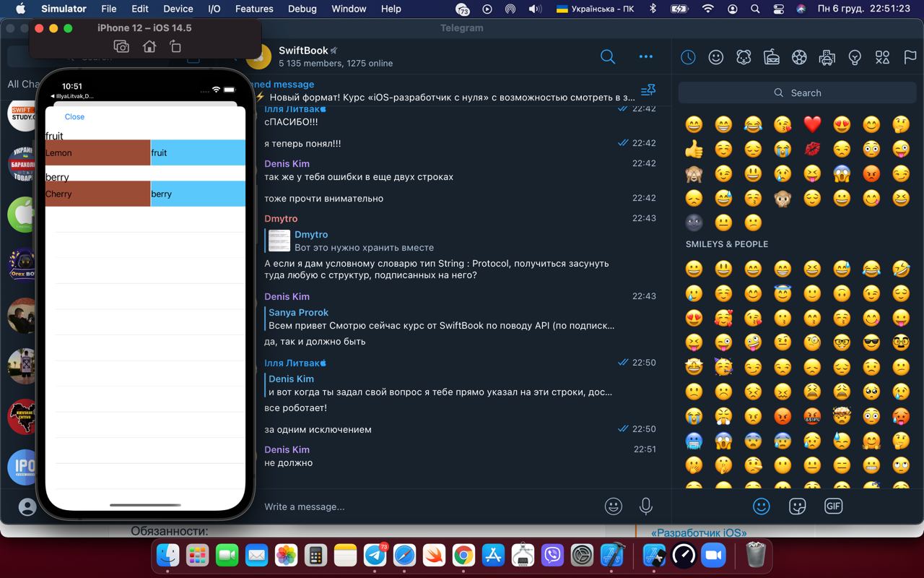Tap Close in the iPhone simulator
The height and width of the screenshot is (578, 924).
(74, 116)
